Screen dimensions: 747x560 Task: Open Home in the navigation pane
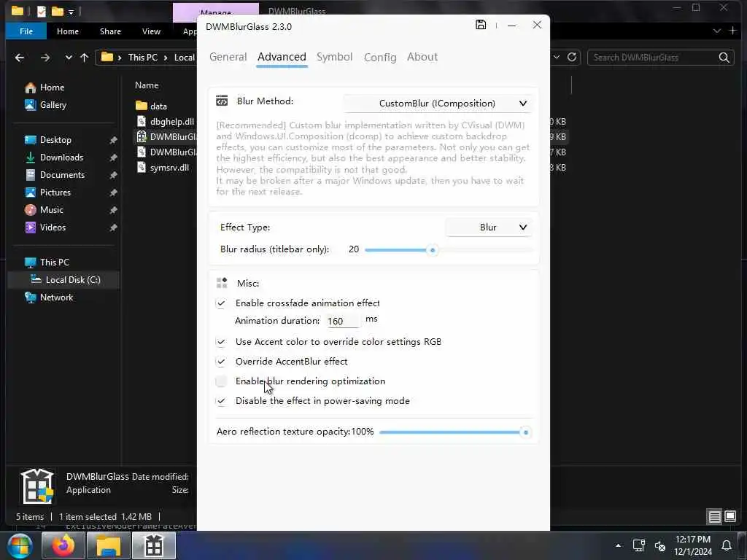coord(52,87)
